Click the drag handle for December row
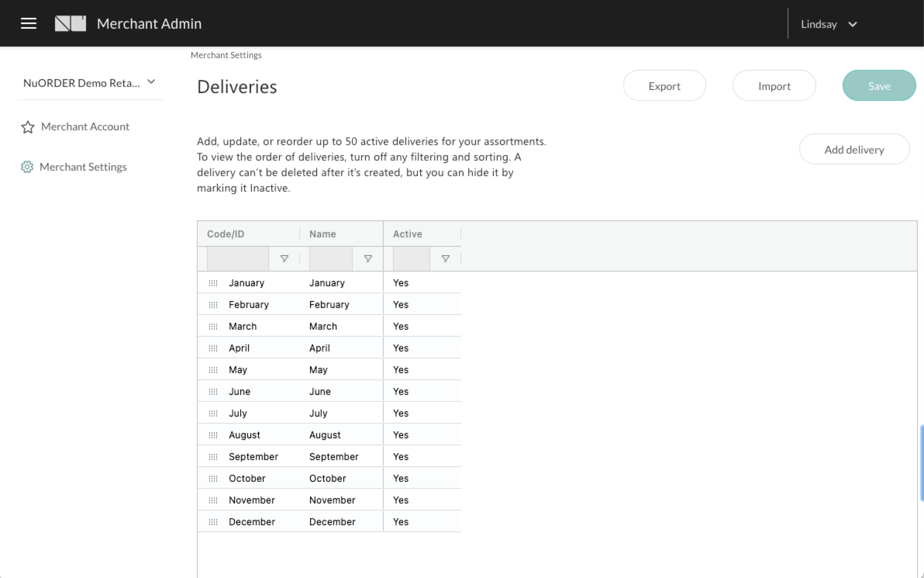The image size is (924, 578). point(213,522)
